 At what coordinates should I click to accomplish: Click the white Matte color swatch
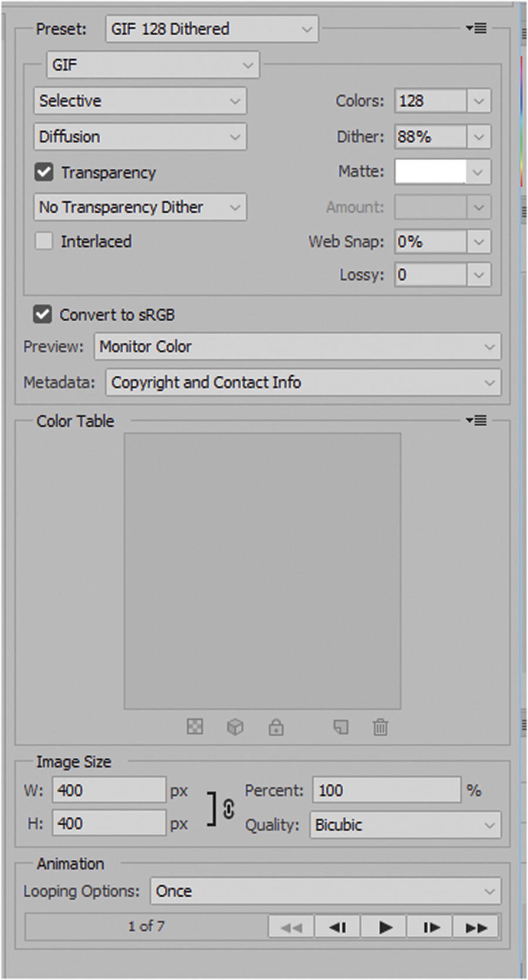431,172
